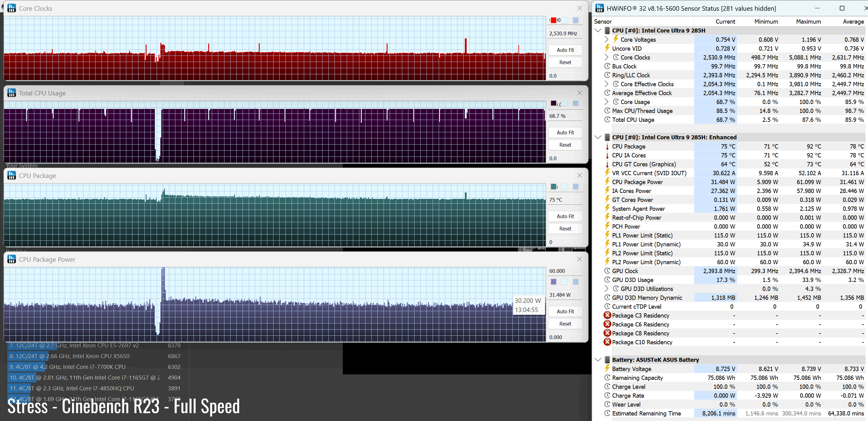This screenshot has width=868, height=421.
Task: Click the clock icon next to Ring/LLC Clock
Action: point(607,75)
